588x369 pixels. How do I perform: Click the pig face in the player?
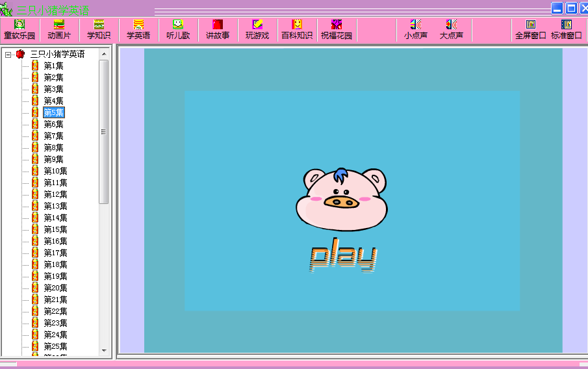click(x=342, y=199)
